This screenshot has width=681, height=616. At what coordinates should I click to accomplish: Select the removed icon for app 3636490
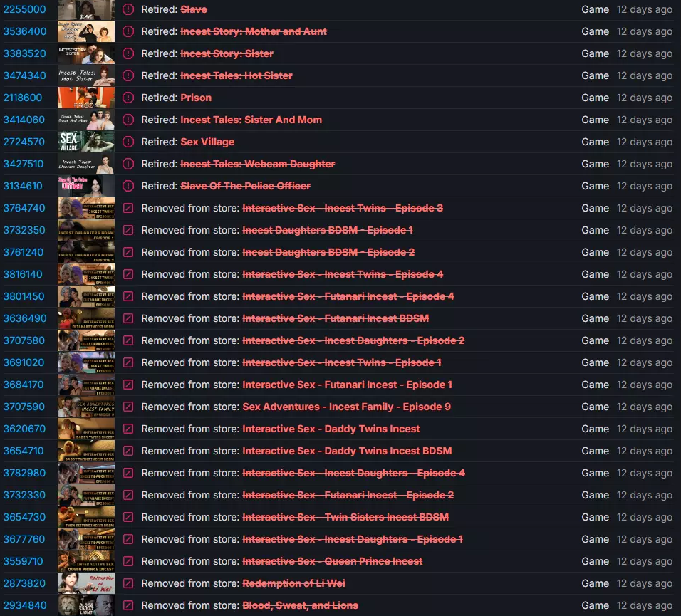point(128,318)
